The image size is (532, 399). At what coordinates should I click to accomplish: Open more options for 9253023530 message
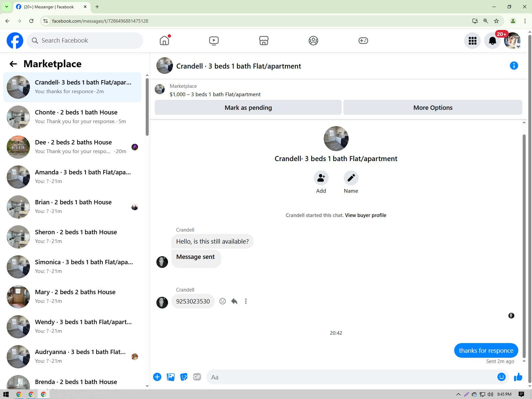click(x=246, y=301)
